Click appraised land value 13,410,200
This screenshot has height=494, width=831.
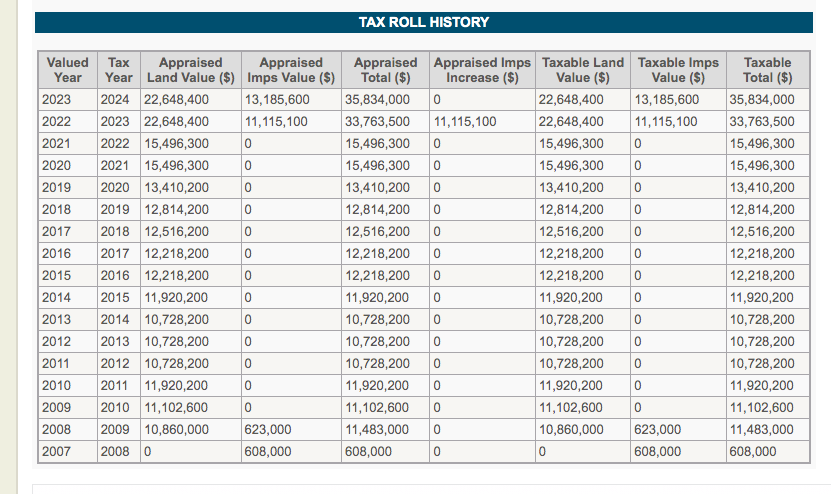click(x=191, y=188)
